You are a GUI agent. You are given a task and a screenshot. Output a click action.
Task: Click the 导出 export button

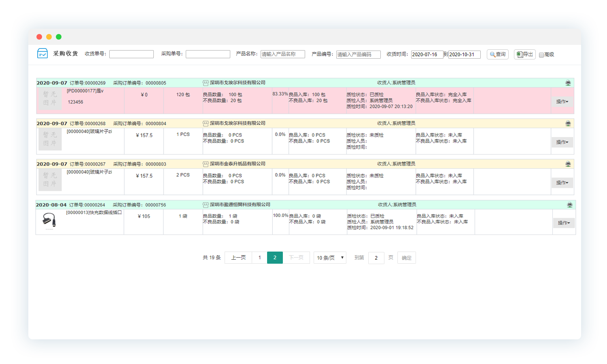[x=524, y=54]
